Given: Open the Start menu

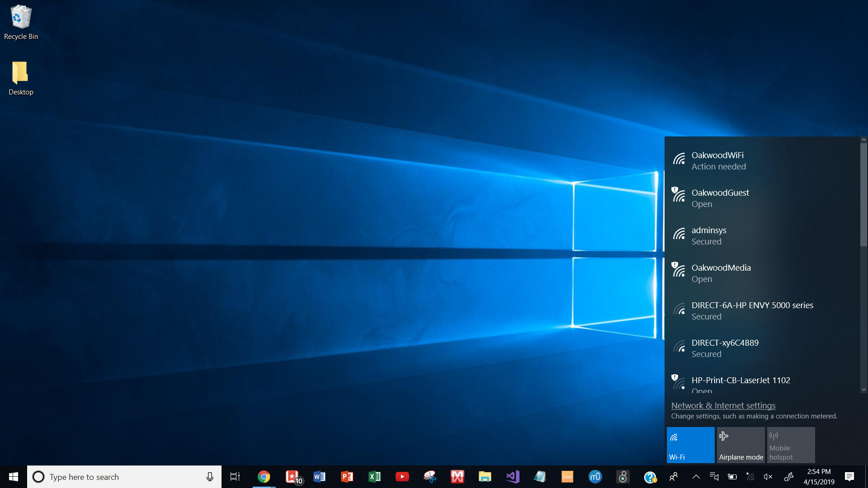Looking at the screenshot, I should (13, 477).
